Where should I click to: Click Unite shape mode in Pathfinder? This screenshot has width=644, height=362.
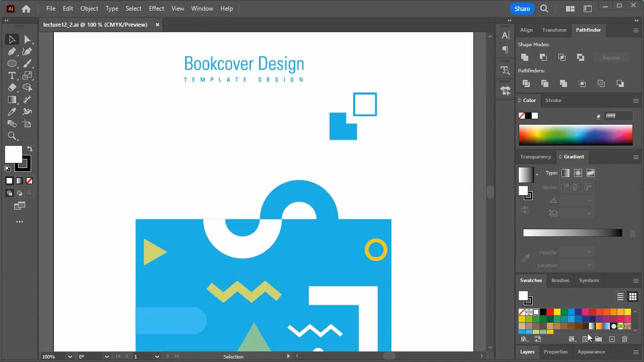tap(525, 57)
